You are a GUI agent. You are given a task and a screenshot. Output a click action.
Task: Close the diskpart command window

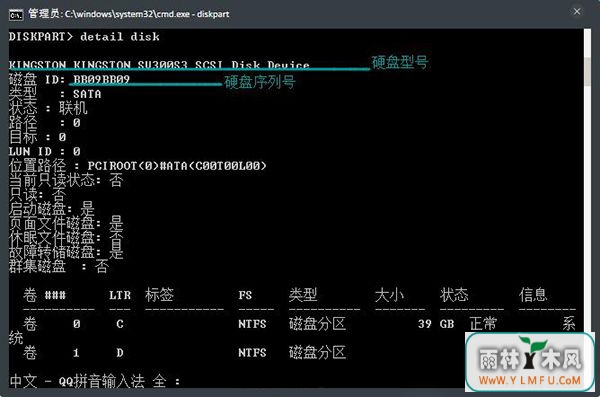pyautogui.click(x=577, y=12)
